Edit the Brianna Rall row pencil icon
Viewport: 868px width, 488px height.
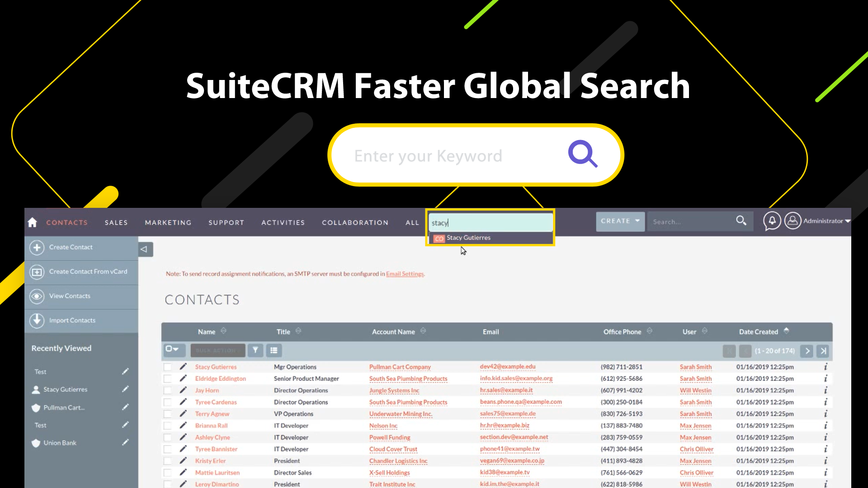tap(183, 425)
